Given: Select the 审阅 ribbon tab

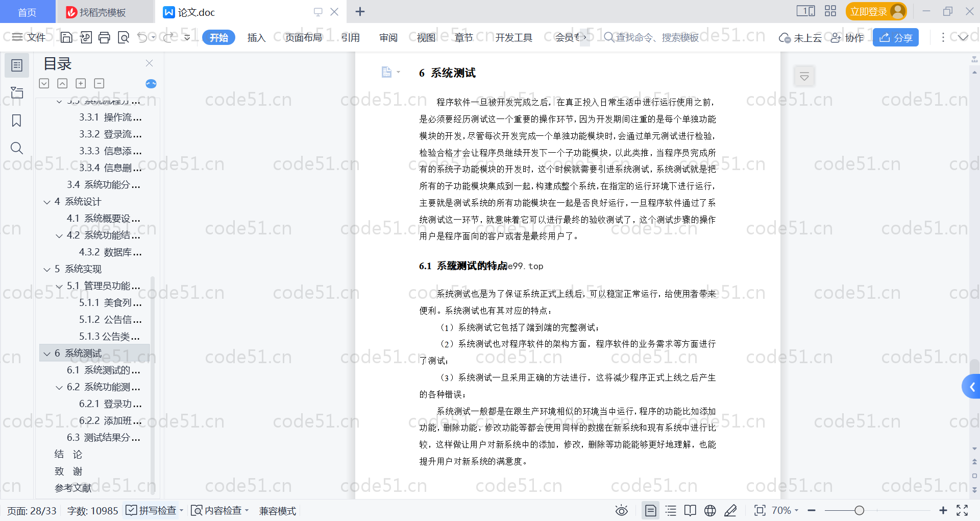Looking at the screenshot, I should pos(388,37).
